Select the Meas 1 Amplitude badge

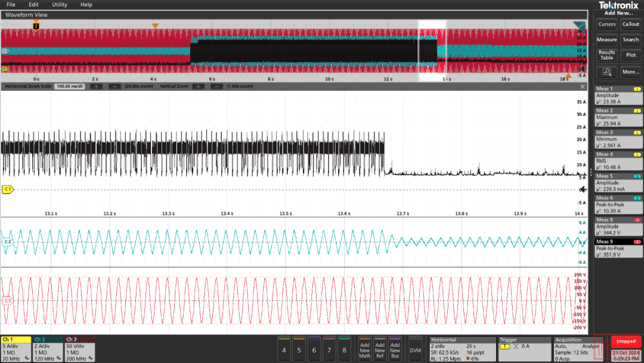pyautogui.click(x=618, y=96)
